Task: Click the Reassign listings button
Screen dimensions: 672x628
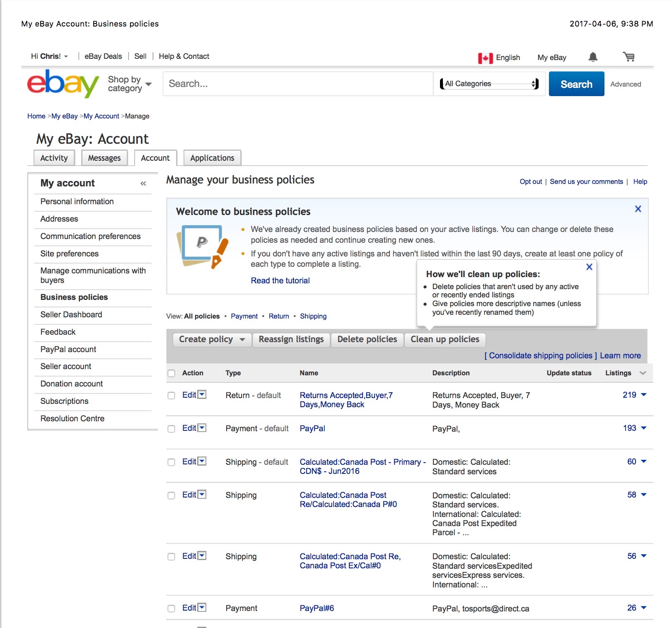Action: point(291,340)
